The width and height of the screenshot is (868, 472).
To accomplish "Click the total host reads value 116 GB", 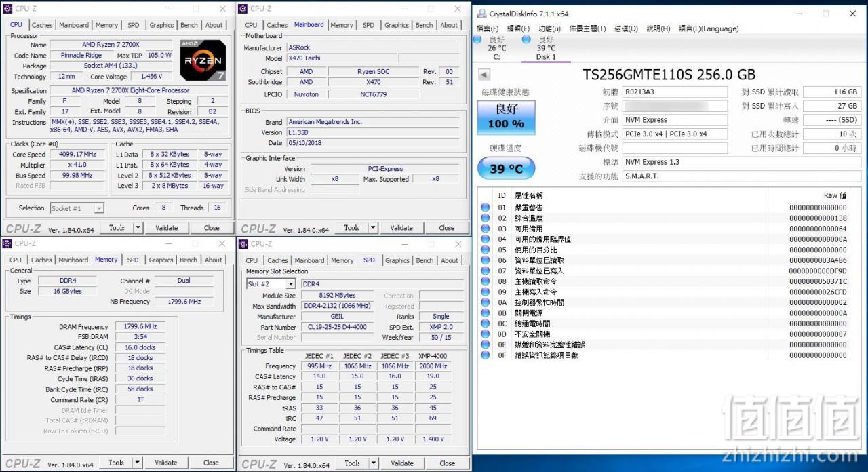I will [832, 92].
